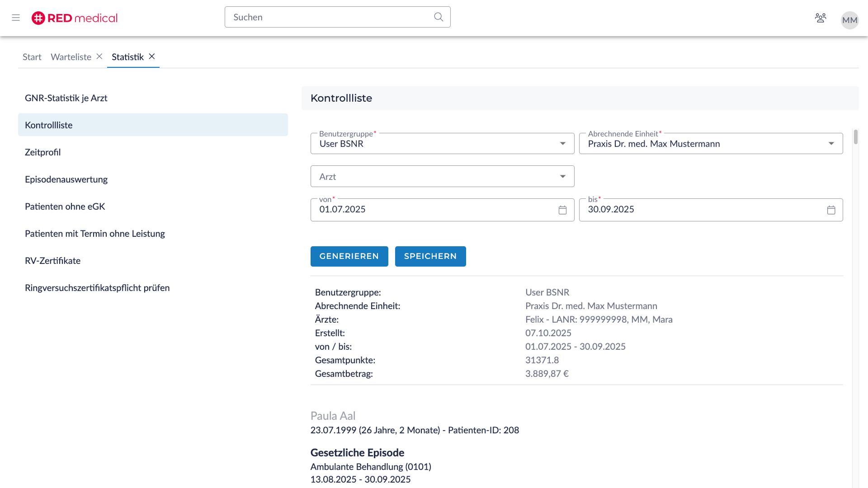Switch to the Start tab
The image size is (868, 488).
32,57
